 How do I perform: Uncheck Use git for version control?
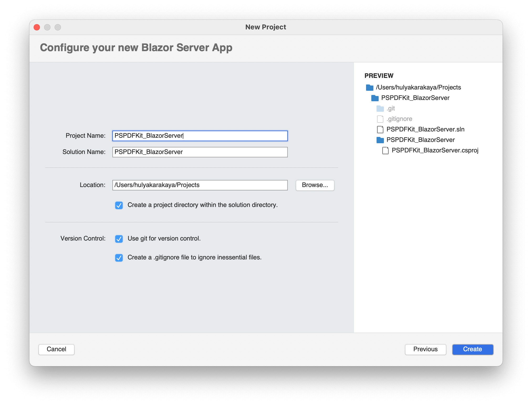119,239
